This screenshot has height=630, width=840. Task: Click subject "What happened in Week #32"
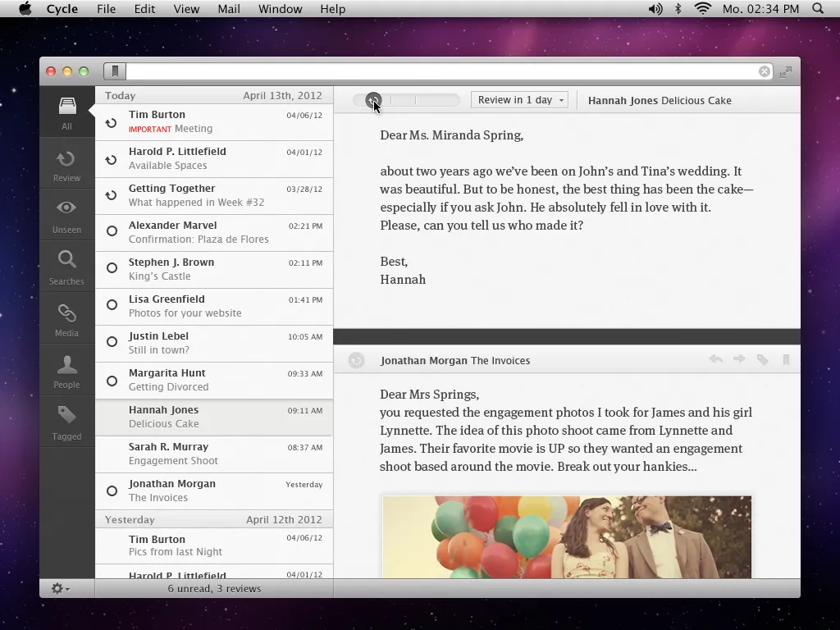[196, 202]
